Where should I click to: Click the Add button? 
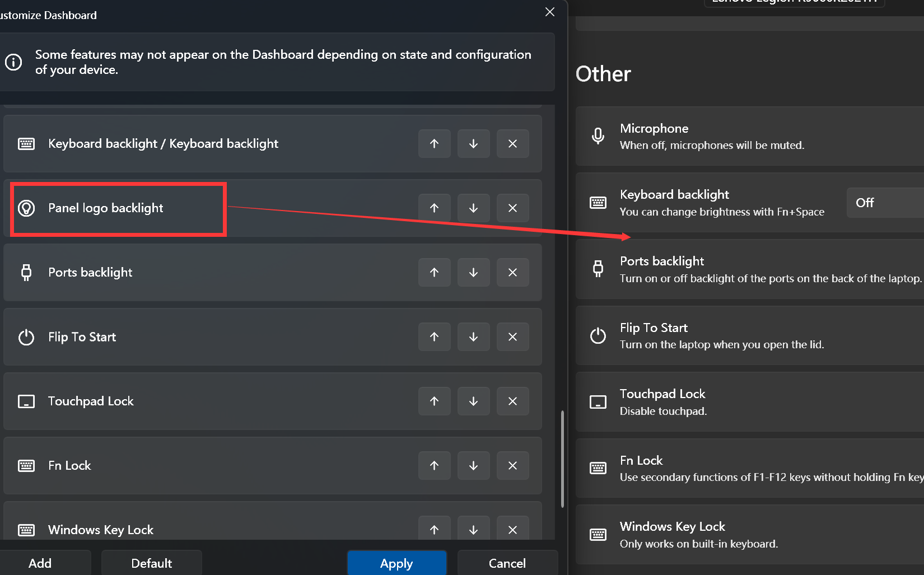pos(40,563)
